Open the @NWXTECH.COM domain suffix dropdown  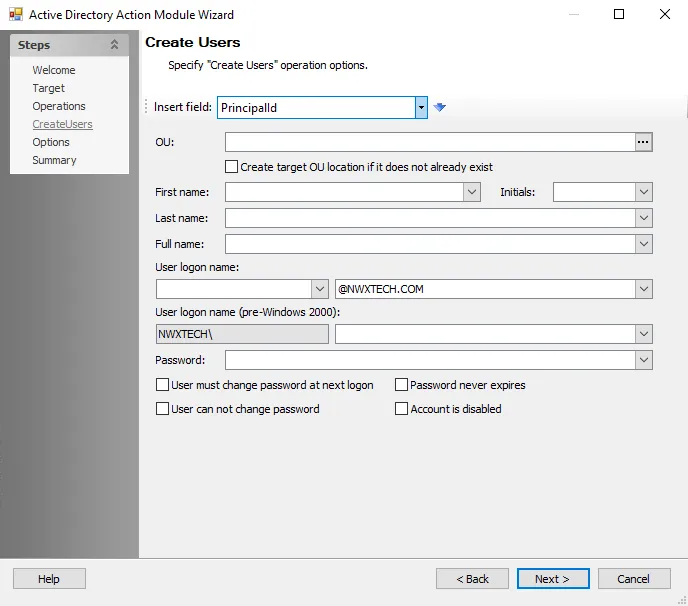click(x=644, y=289)
